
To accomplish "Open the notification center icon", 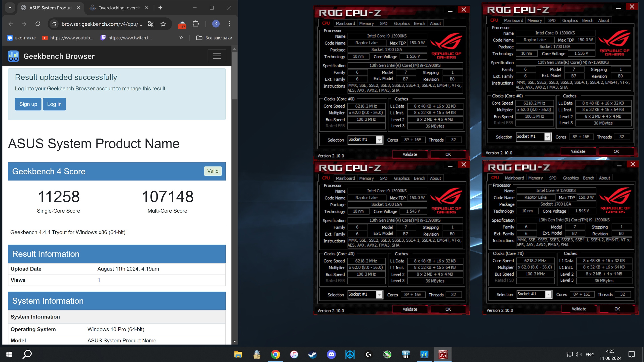I will 631,355.
